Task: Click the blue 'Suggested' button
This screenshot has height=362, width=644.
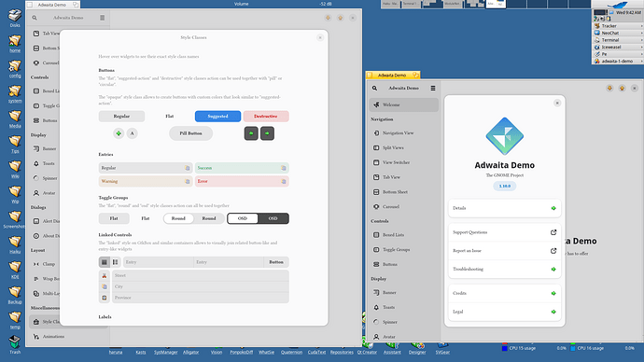Action: click(x=217, y=116)
